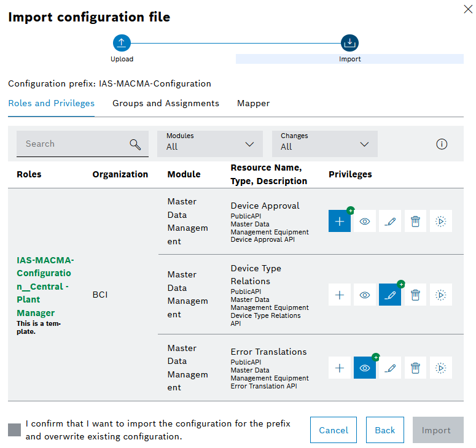Click the create privilege for Error Translations
The width and height of the screenshot is (476, 448).
click(340, 368)
